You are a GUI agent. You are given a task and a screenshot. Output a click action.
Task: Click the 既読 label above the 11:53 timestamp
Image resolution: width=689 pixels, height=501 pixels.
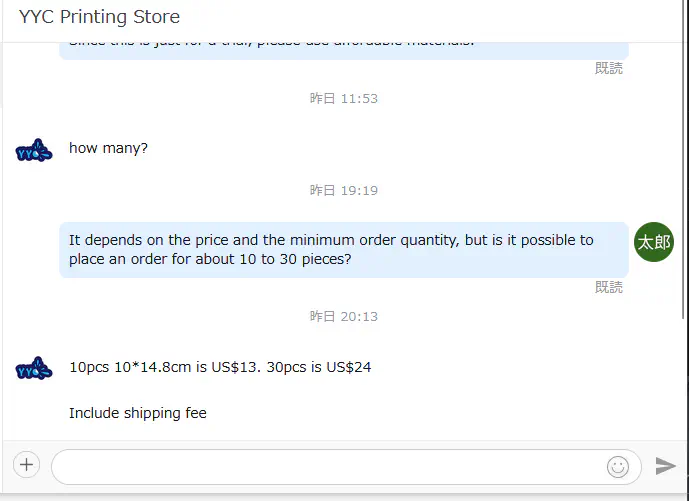point(608,68)
